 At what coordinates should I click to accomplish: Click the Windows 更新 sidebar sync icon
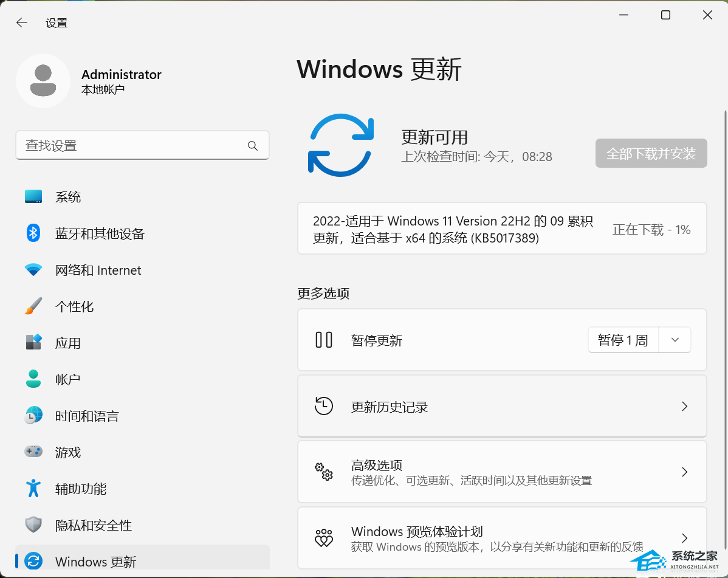click(x=33, y=562)
